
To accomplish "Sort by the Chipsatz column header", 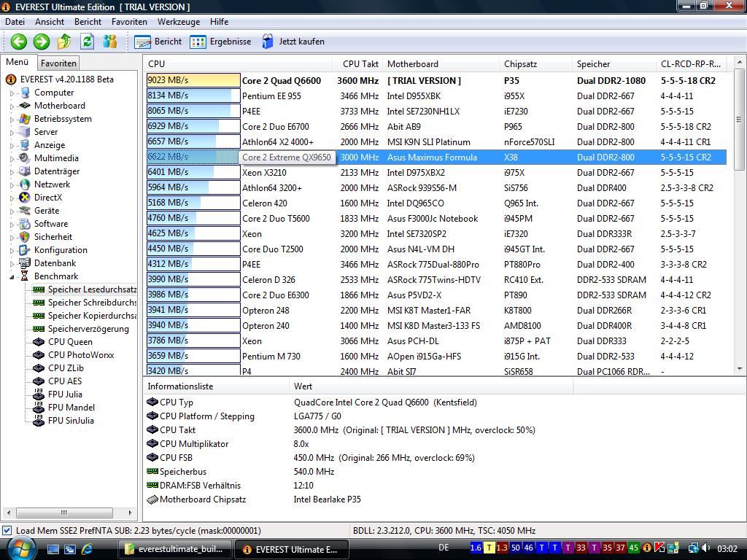I will 536,64.
